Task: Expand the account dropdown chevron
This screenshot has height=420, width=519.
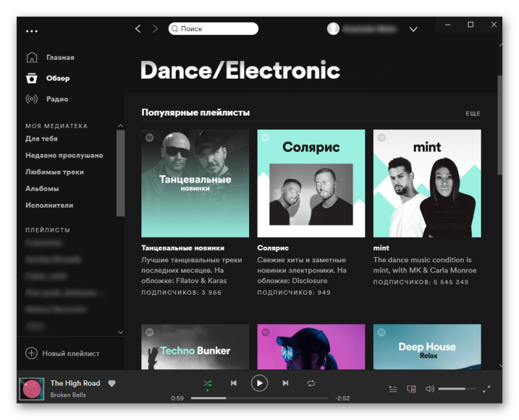Action: tap(413, 29)
